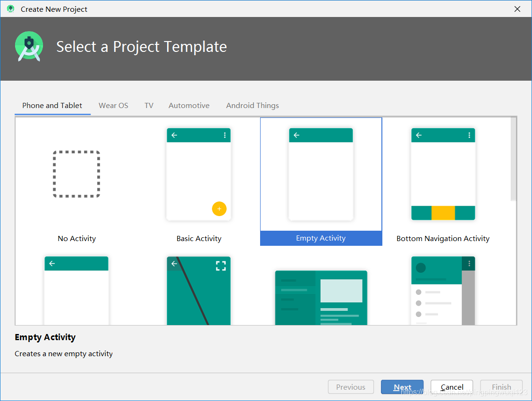Choose the navigation drawer template thumbnail
532x401 pixels.
(x=443, y=291)
